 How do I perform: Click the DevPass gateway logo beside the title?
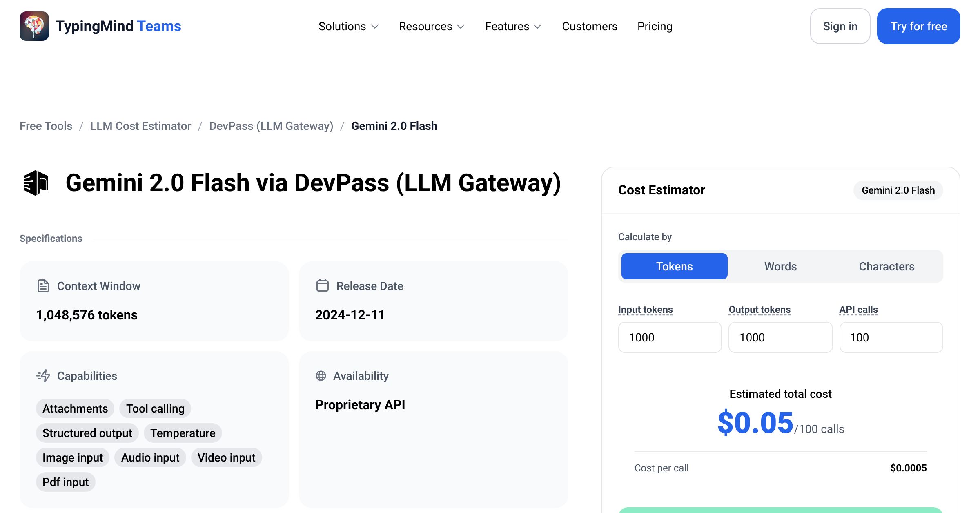(x=36, y=183)
